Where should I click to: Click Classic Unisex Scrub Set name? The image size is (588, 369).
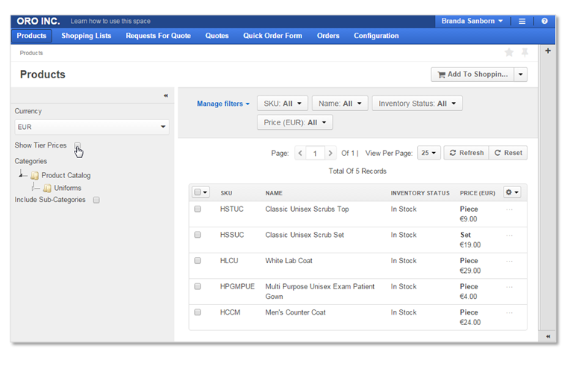[x=304, y=235]
